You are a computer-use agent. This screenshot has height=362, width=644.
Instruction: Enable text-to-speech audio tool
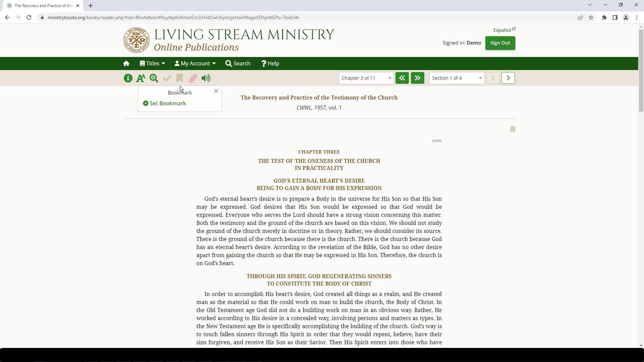(x=206, y=78)
